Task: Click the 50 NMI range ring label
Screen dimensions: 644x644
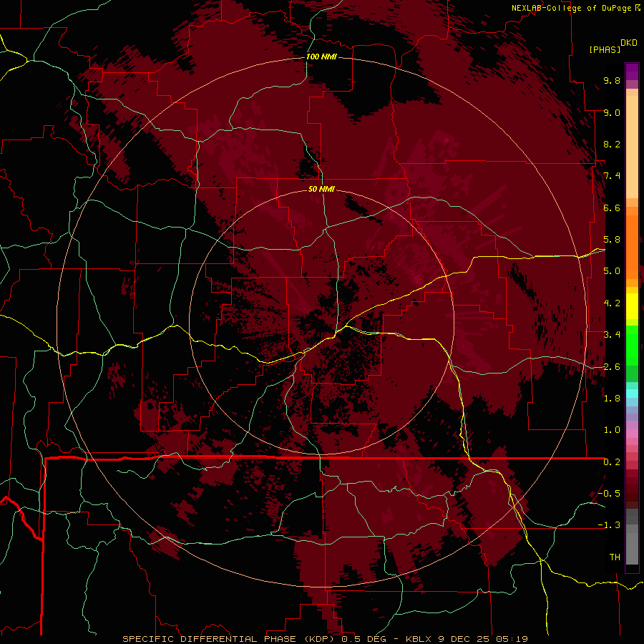Action: pos(321,190)
